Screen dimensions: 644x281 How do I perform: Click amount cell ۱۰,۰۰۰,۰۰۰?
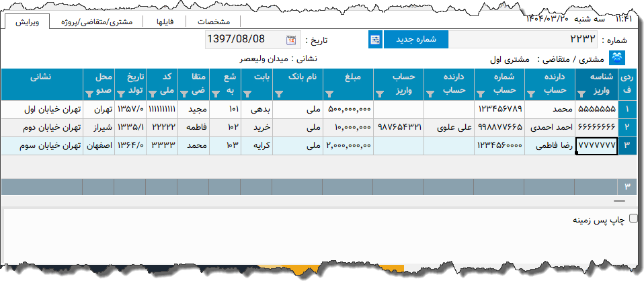click(x=348, y=127)
